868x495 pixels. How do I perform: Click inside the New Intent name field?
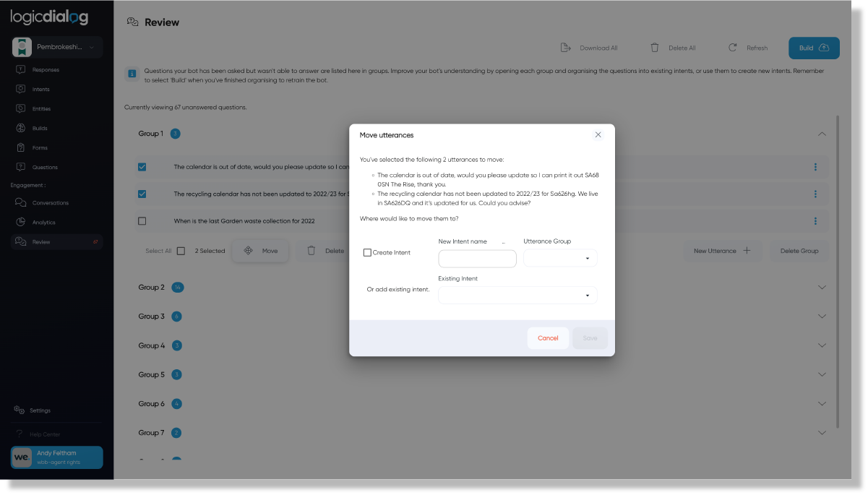click(477, 258)
